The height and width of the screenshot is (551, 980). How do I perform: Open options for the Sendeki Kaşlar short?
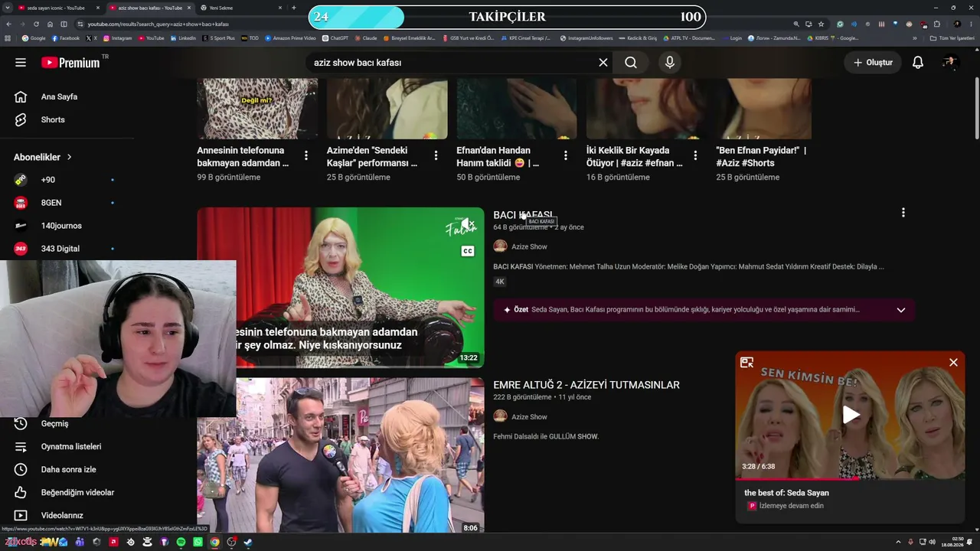tap(436, 155)
